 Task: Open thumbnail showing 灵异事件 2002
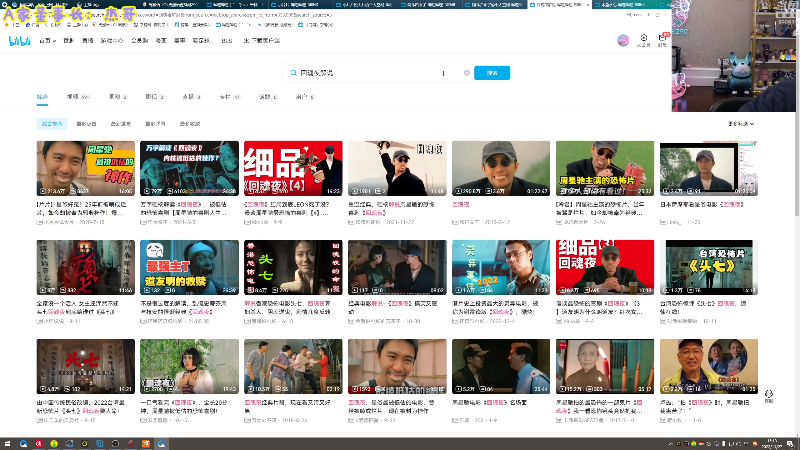click(501, 267)
